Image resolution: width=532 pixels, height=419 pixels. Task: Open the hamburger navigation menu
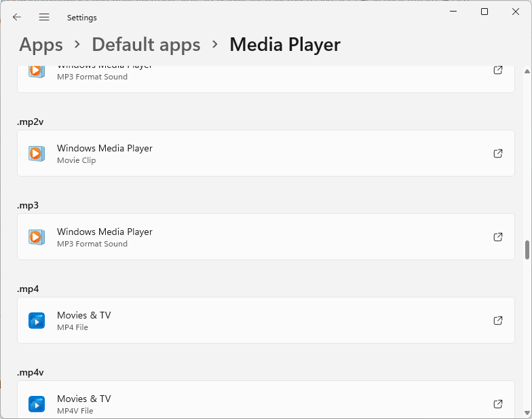(x=44, y=17)
